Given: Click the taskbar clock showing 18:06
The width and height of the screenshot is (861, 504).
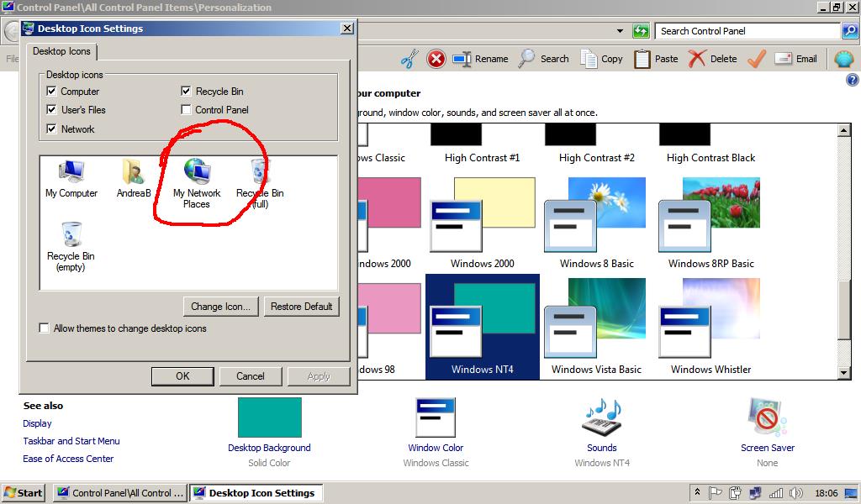Looking at the screenshot, I should [x=827, y=493].
